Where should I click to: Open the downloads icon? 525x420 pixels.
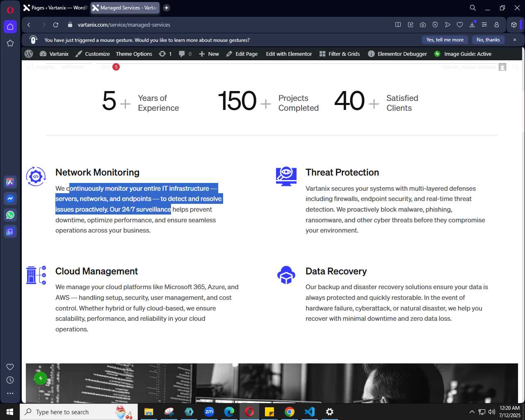472,25
